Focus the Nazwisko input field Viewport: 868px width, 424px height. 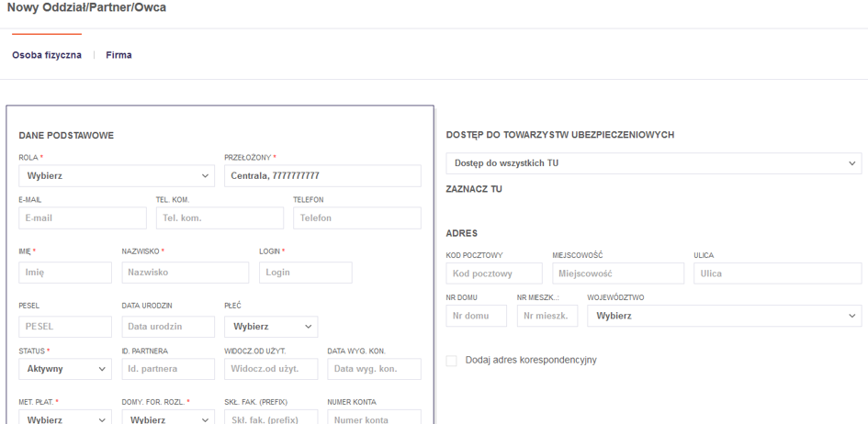[x=185, y=273]
